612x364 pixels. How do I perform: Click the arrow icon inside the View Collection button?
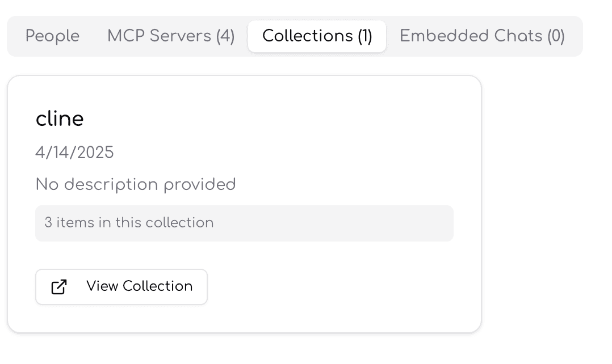(x=59, y=286)
